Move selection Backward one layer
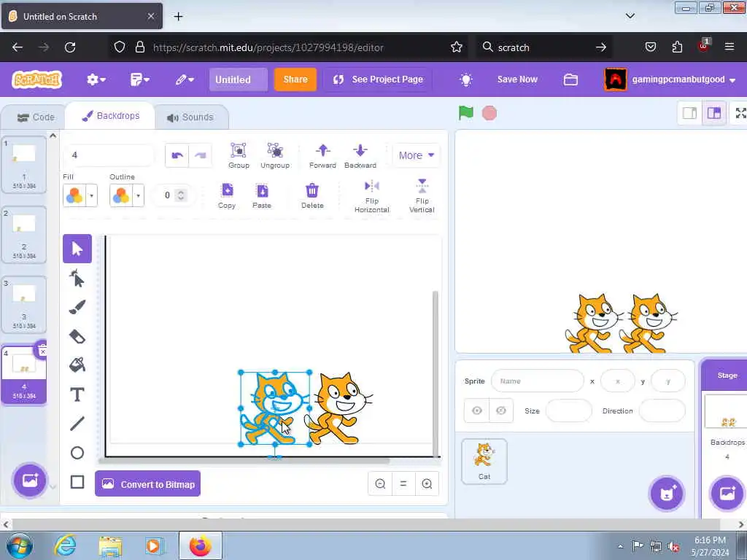 click(360, 155)
